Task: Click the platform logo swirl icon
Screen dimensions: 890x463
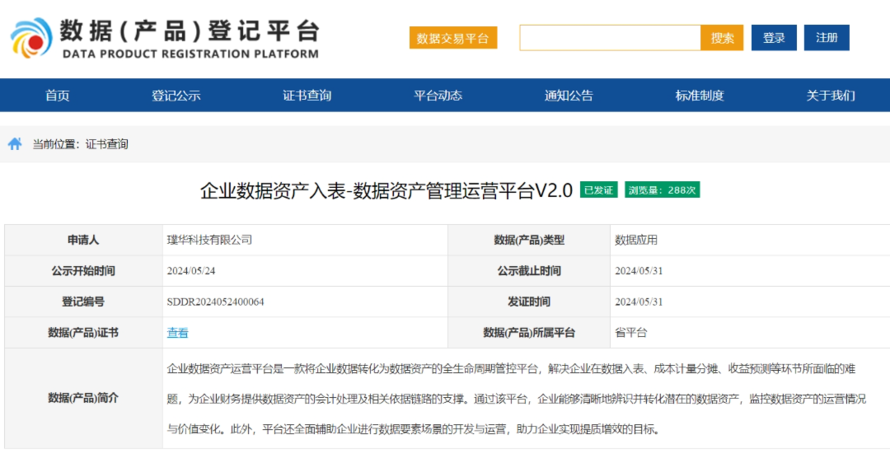Action: click(31, 37)
